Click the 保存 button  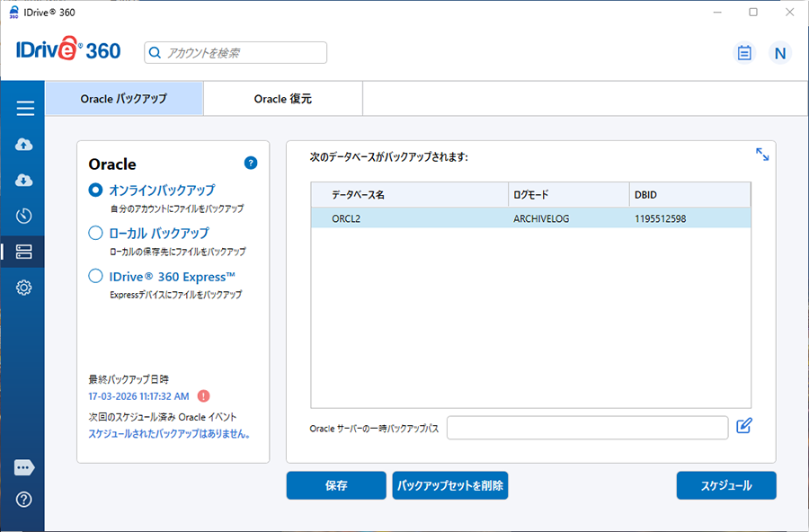tap(336, 485)
